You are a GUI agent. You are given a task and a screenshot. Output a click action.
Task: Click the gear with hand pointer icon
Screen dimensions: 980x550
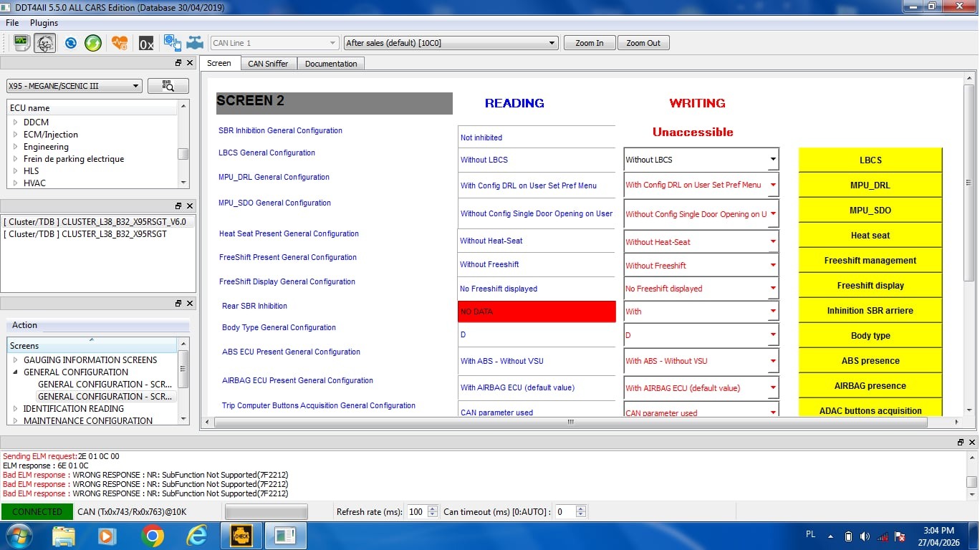click(172, 43)
